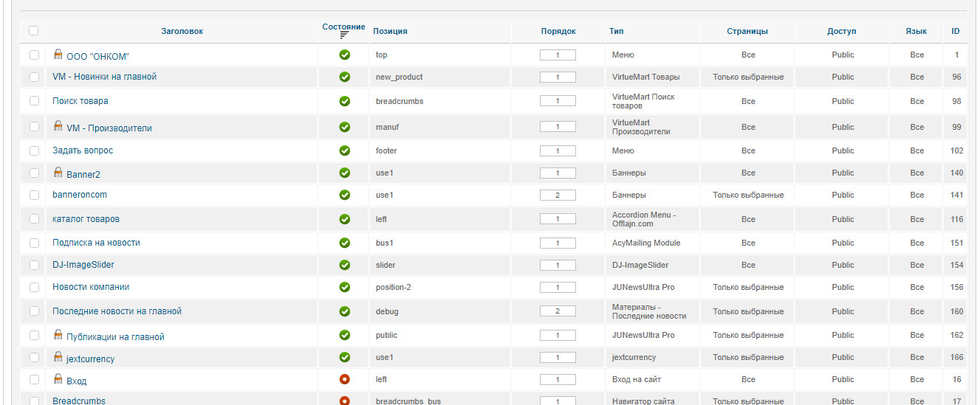980x405 pixels.
Task: Click the lock icon beside jextcurrency
Action: point(58,356)
